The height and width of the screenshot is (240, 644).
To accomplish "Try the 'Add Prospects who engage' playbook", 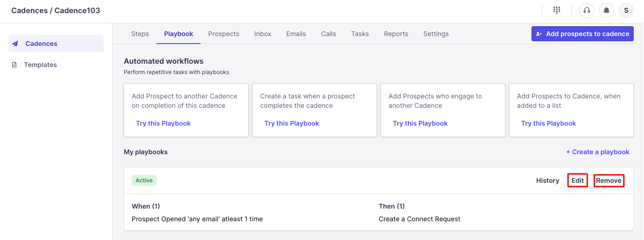I will (x=420, y=123).
